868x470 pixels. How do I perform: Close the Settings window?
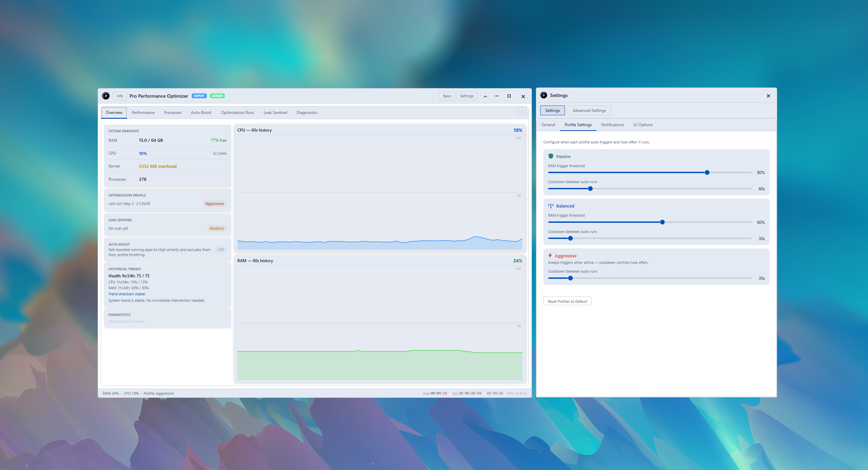tap(768, 96)
